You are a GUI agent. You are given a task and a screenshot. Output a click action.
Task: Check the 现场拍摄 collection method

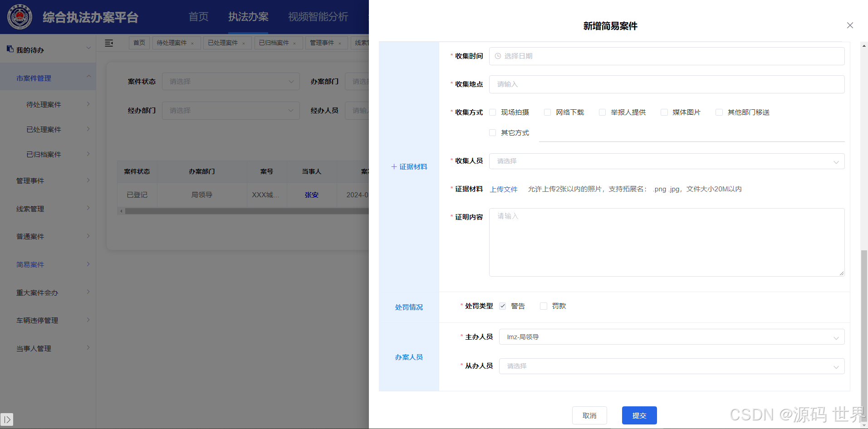(492, 112)
